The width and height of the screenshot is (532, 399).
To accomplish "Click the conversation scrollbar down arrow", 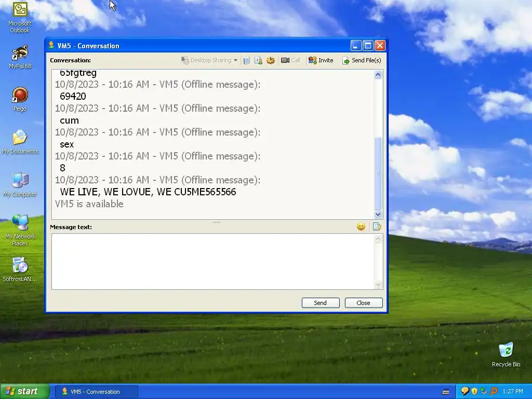I will [x=378, y=215].
